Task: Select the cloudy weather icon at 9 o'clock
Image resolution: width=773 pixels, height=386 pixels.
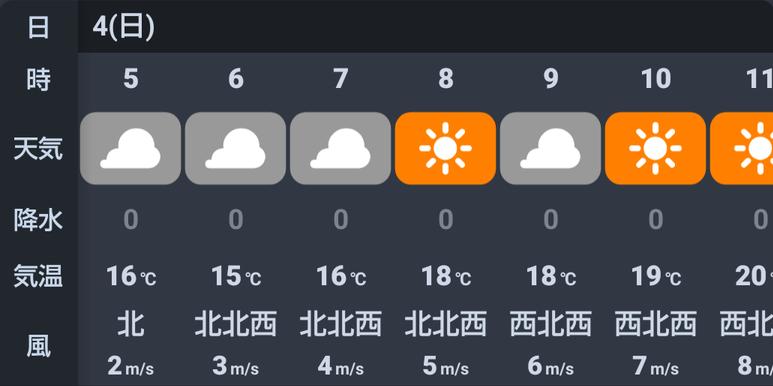Action: 551,148
